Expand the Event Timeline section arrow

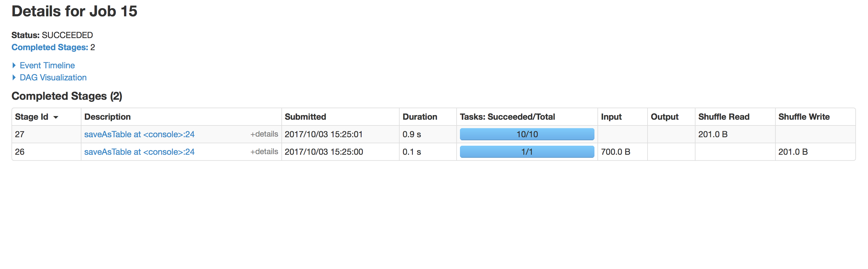14,65
